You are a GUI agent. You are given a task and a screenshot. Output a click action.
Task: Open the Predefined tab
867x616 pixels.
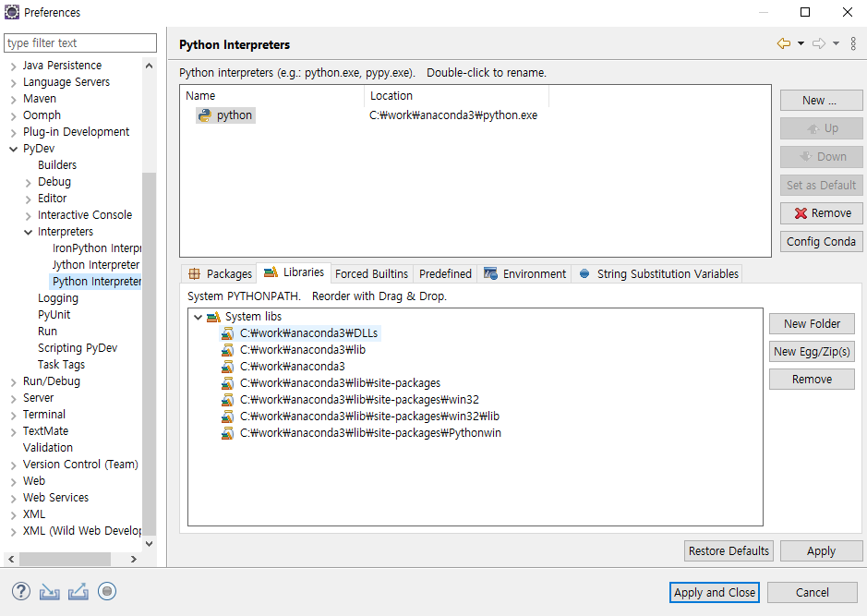(445, 273)
